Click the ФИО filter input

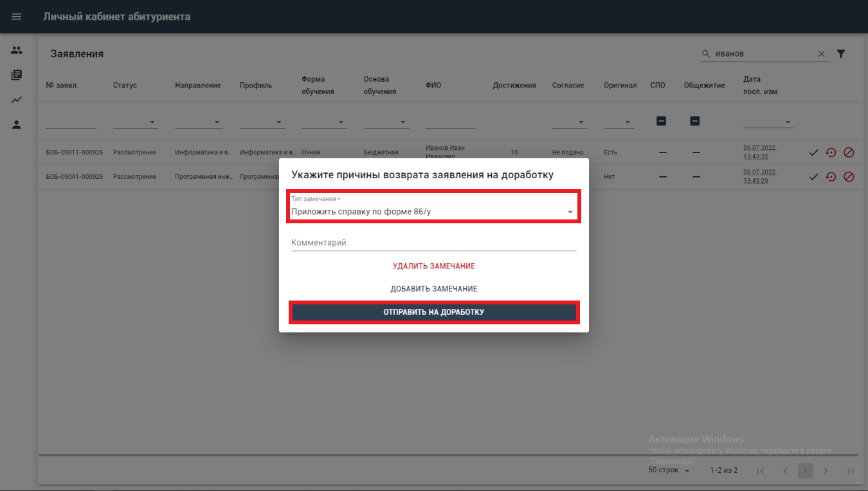pyautogui.click(x=451, y=122)
